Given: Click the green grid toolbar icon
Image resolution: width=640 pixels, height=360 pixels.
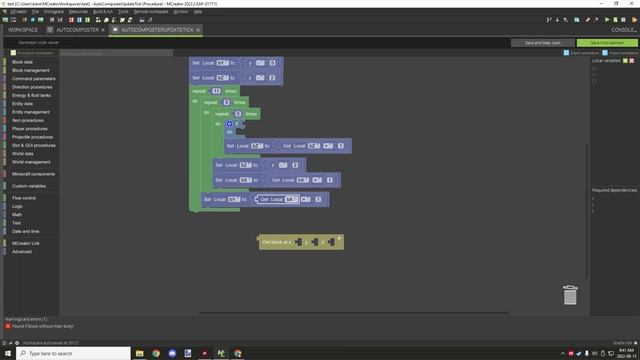Looking at the screenshot, I should tap(87, 20).
